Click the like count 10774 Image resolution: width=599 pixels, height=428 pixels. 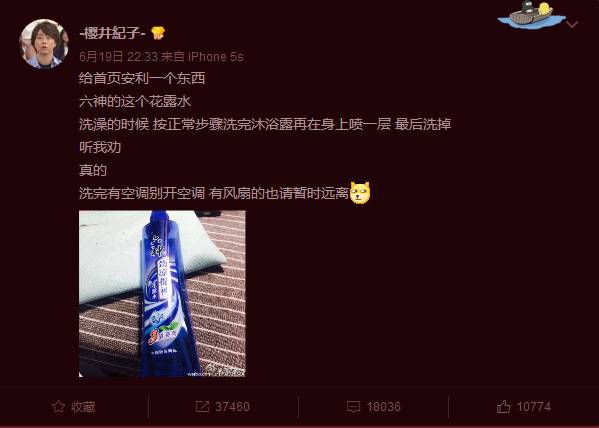pyautogui.click(x=534, y=407)
